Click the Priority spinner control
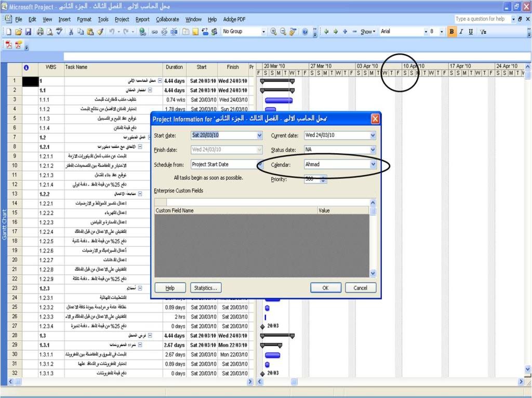532x398 pixels. (323, 179)
